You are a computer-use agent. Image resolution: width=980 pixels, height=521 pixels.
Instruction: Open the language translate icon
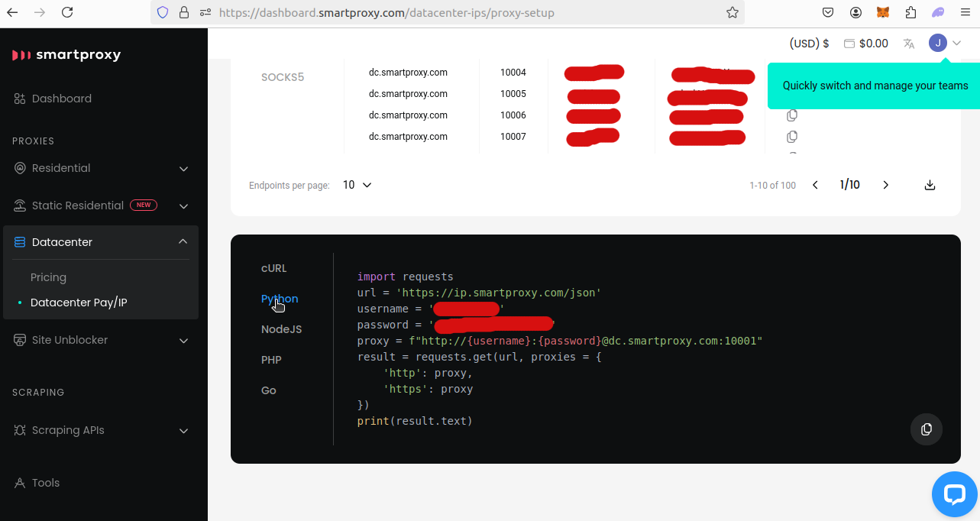coord(909,44)
